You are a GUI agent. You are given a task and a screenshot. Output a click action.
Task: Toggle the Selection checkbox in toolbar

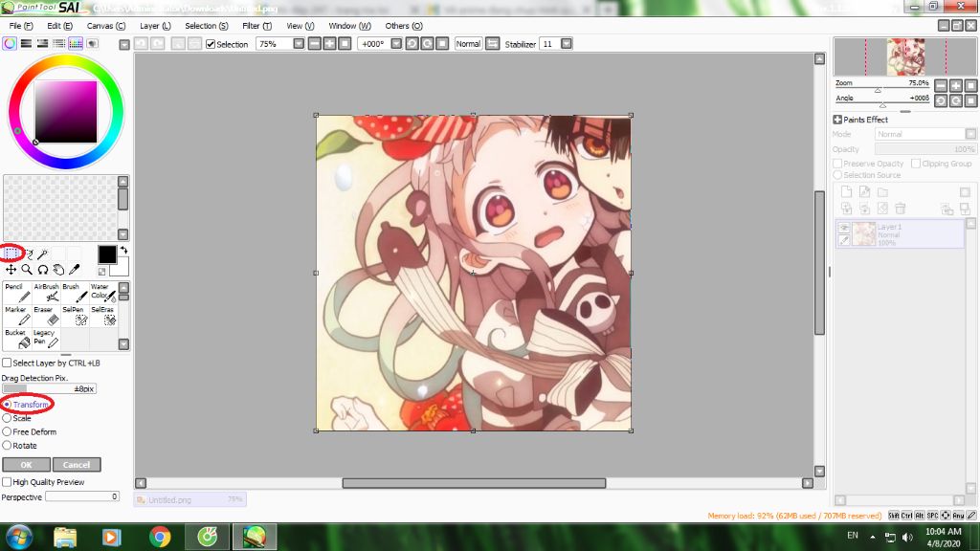coord(211,44)
